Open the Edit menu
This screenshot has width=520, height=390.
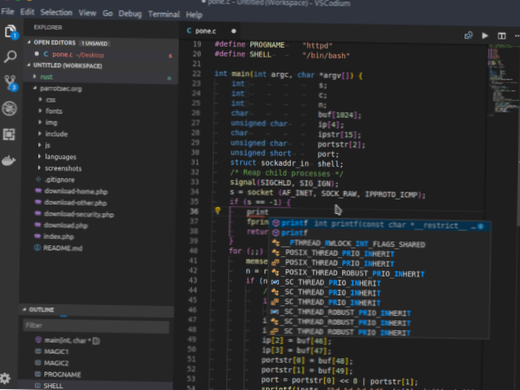[27, 12]
